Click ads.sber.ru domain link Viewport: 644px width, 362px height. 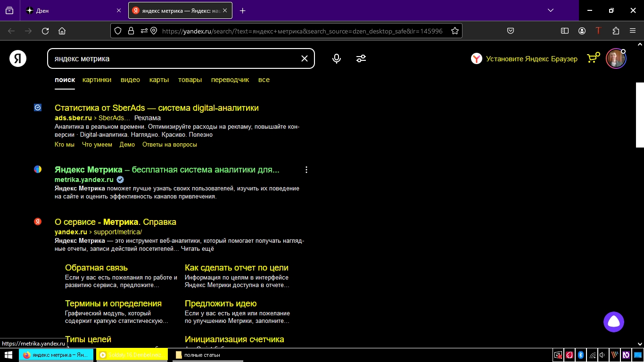pos(73,118)
